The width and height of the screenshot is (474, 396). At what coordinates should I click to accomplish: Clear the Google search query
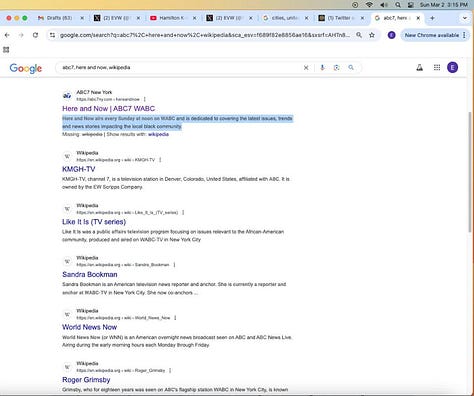[x=306, y=68]
